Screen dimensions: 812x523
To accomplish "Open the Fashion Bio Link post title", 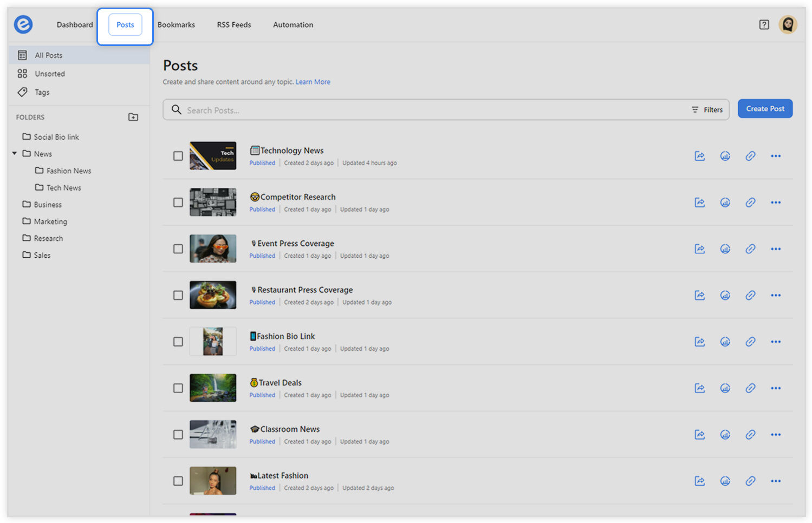I will (x=285, y=336).
